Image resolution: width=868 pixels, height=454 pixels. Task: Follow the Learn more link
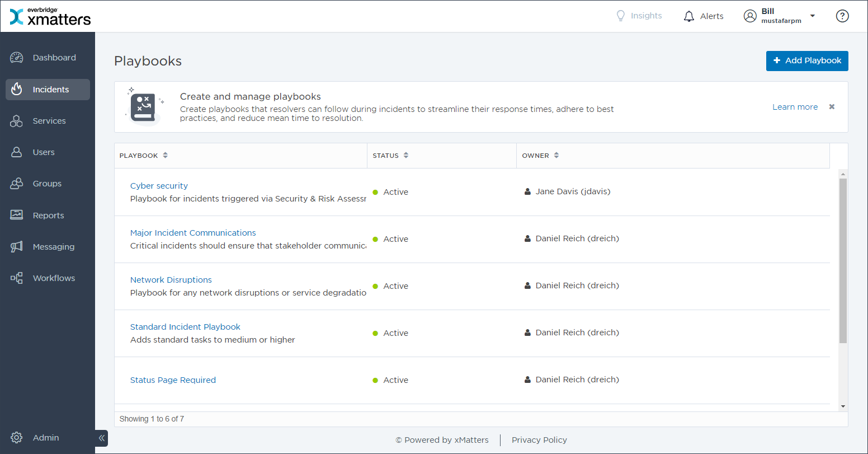coord(795,107)
